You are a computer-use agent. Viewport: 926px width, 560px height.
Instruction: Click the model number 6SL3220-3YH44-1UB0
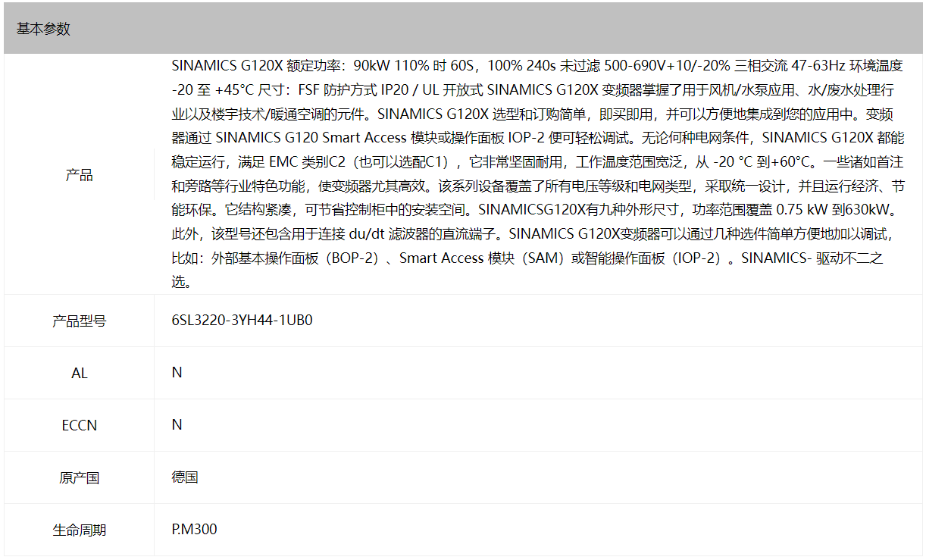pos(242,320)
